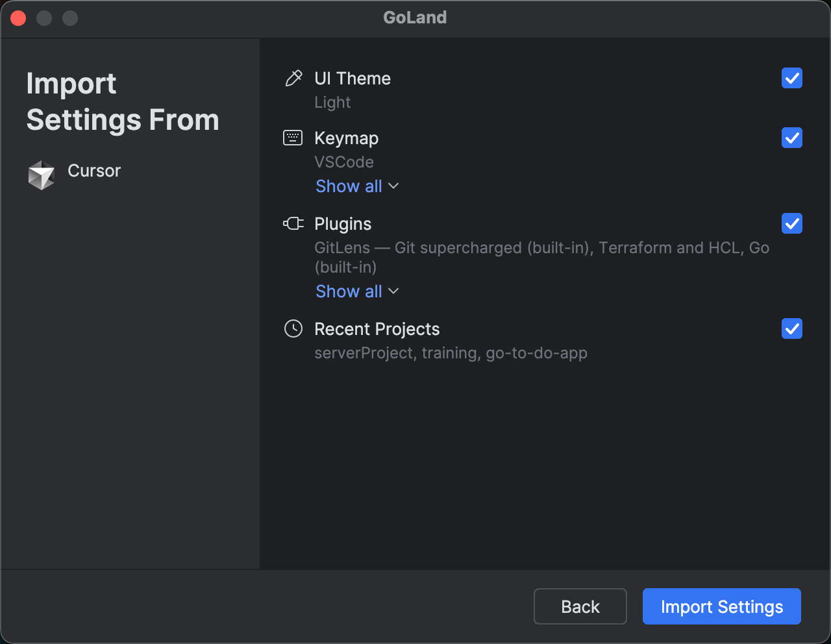Screen dimensions: 831x644
Task: Click the VSCode keymap label
Action: (344, 162)
